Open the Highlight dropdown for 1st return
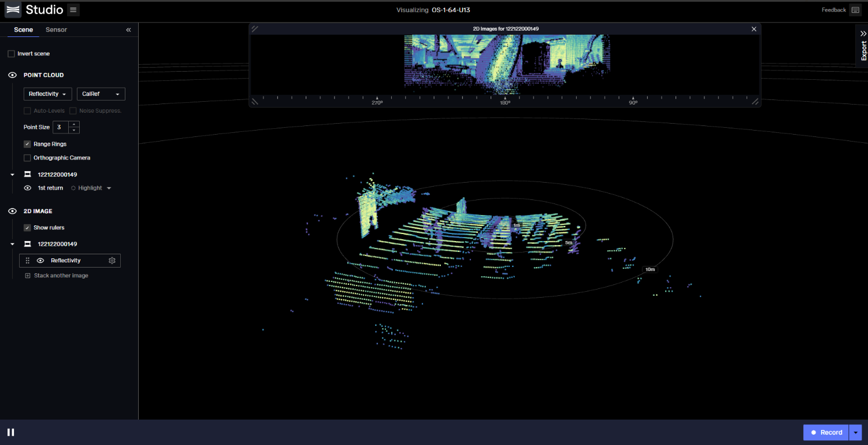This screenshot has width=868, height=445. (x=91, y=188)
